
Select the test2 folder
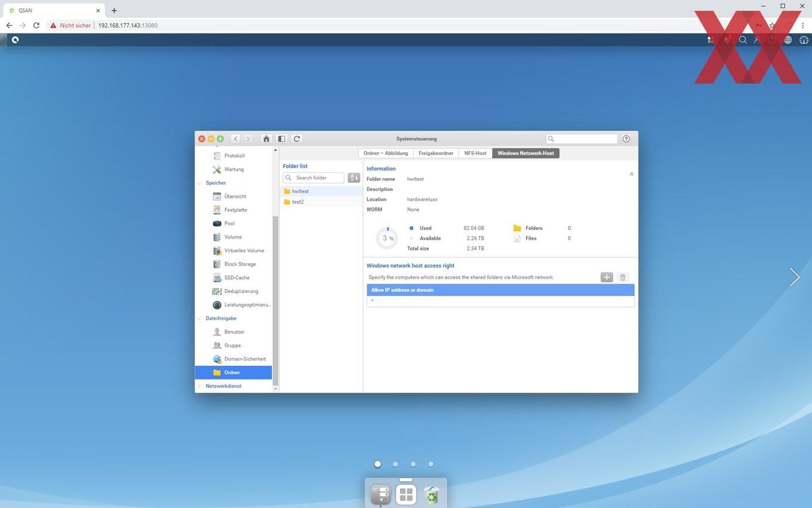point(321,202)
